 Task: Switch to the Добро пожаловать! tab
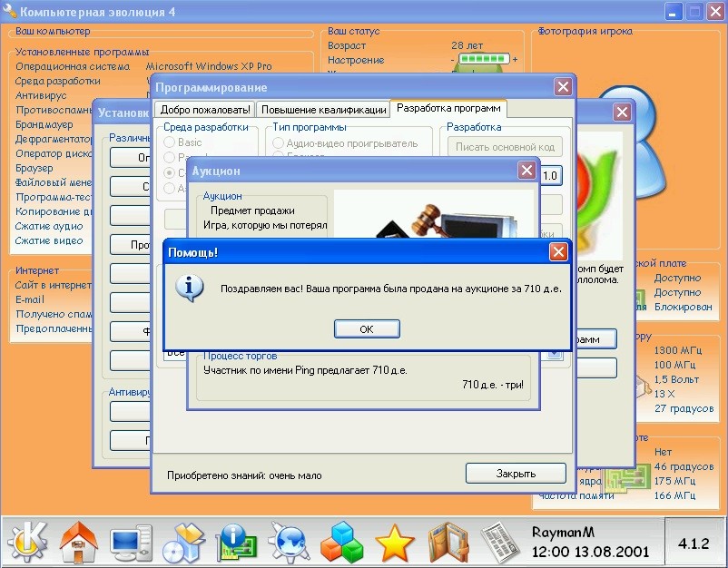click(205, 110)
